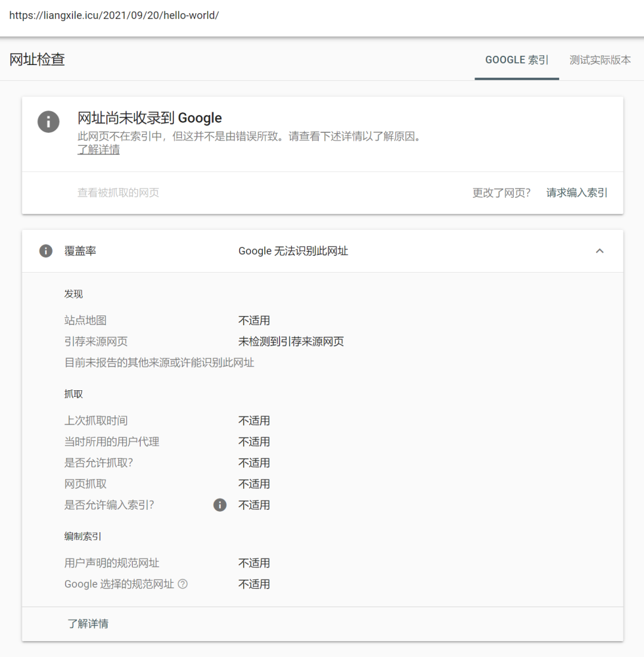Click the 覆盖率 section title

coord(80,251)
